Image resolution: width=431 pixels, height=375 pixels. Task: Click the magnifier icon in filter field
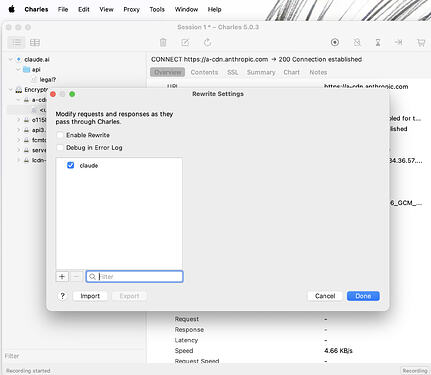coord(92,276)
